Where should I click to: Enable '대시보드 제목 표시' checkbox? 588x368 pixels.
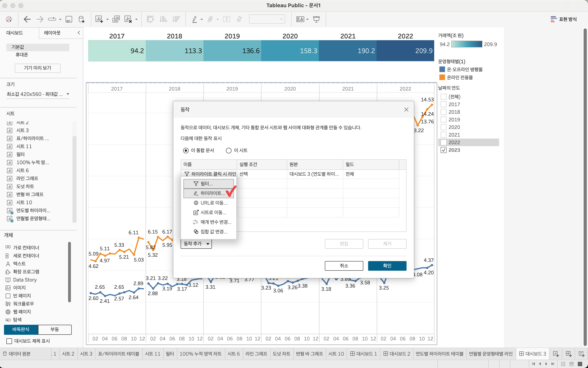coord(9,341)
